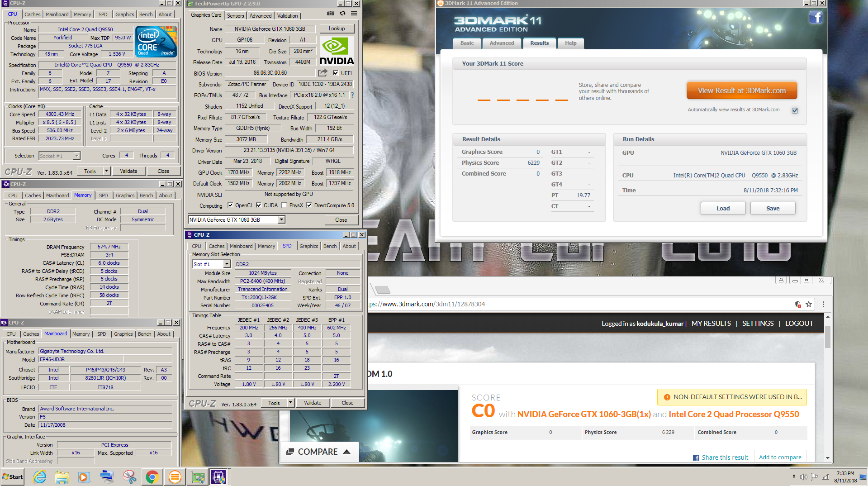The width and height of the screenshot is (868, 486).
Task: Open SETTINGS link on 3dmark.com
Action: [x=758, y=323]
